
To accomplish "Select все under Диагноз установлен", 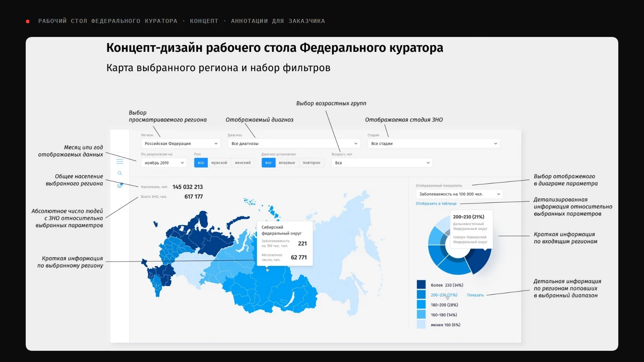I will [268, 163].
